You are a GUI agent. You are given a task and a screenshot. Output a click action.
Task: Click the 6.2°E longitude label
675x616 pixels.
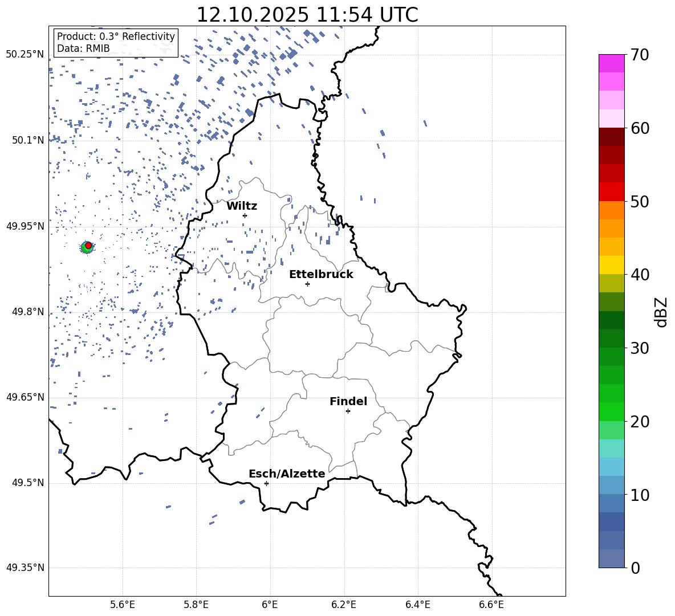pyautogui.click(x=344, y=605)
